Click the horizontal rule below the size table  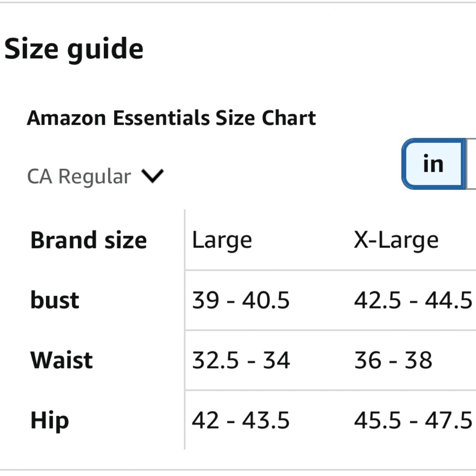[x=238, y=470]
